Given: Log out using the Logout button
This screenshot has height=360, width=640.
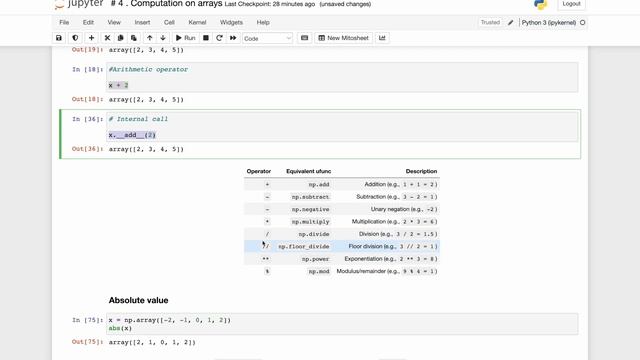Looking at the screenshot, I should (x=571, y=4).
